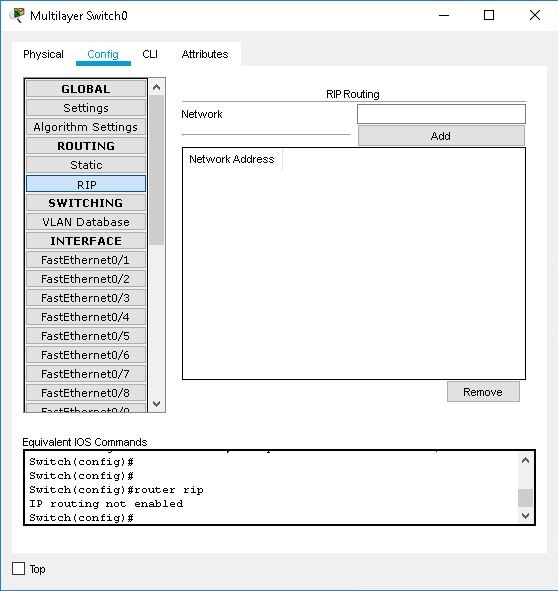Switch to the Physical tab
Viewport: 558px width, 591px height.
click(x=43, y=54)
